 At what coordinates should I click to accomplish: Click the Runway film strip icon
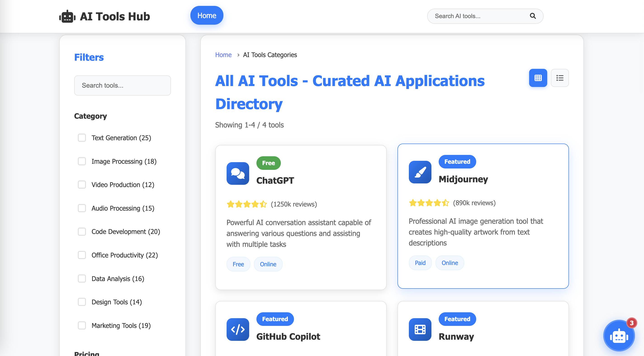tap(420, 329)
